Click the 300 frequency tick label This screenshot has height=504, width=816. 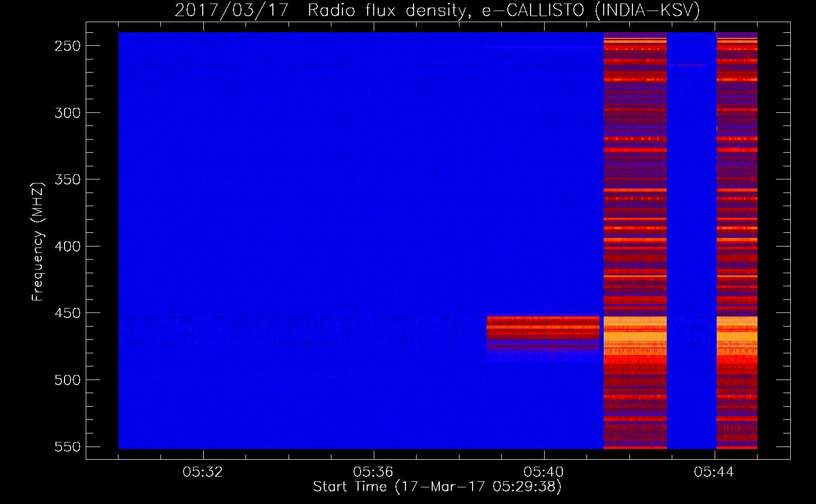click(68, 113)
